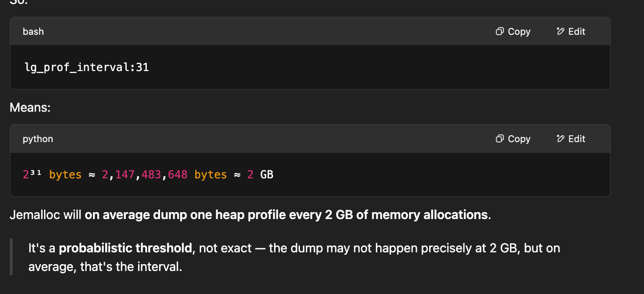Click the copy icon in the python block

[500, 139]
